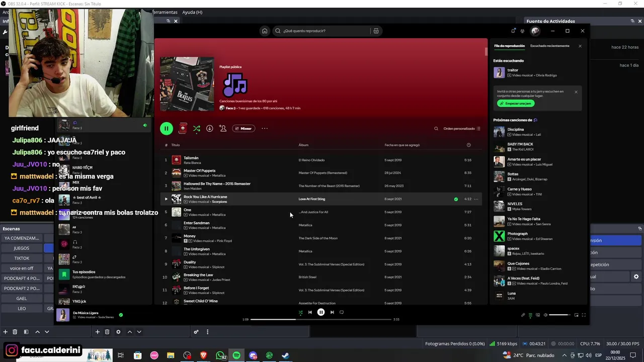Show lyrics with the microphone icon
Image resolution: width=644 pixels, height=362 pixels.
[x=523, y=315]
